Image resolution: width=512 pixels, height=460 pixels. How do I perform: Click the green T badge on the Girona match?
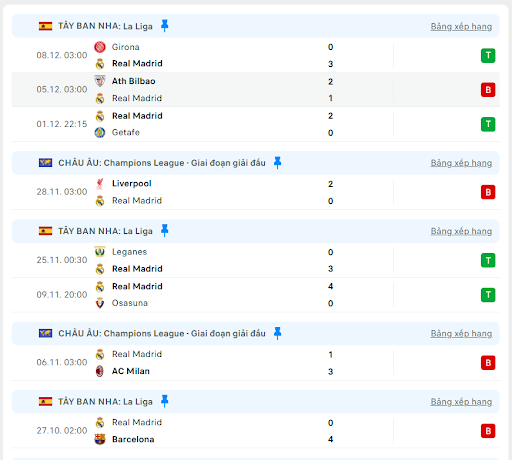[488, 55]
